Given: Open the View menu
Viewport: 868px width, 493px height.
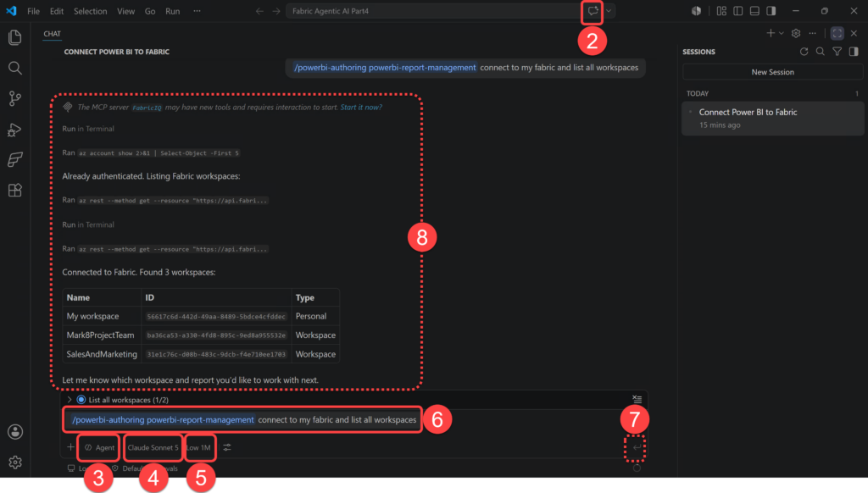Looking at the screenshot, I should pos(125,11).
